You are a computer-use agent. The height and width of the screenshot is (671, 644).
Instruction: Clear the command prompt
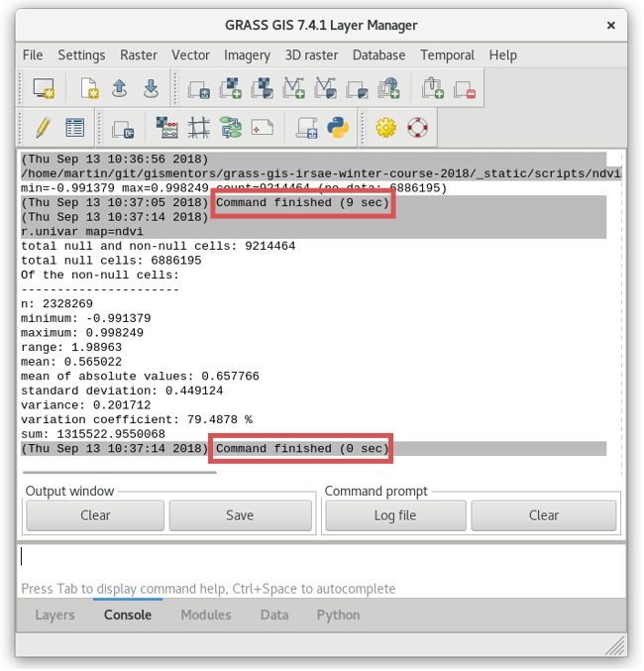[544, 515]
